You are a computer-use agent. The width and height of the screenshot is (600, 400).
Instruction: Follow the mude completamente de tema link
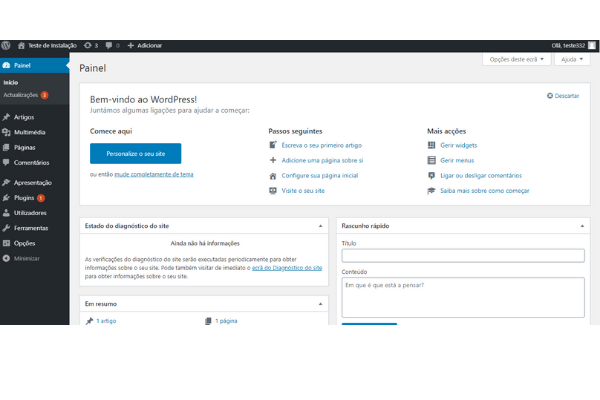[x=154, y=174]
